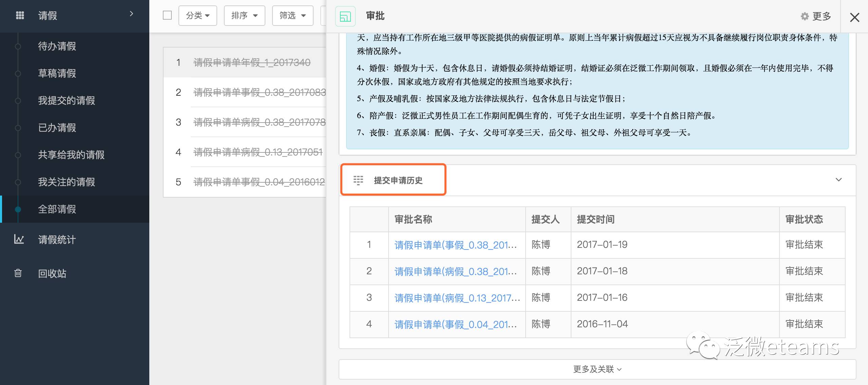868x385 pixels.
Task: Click the gear icon next to 更多
Action: click(805, 16)
